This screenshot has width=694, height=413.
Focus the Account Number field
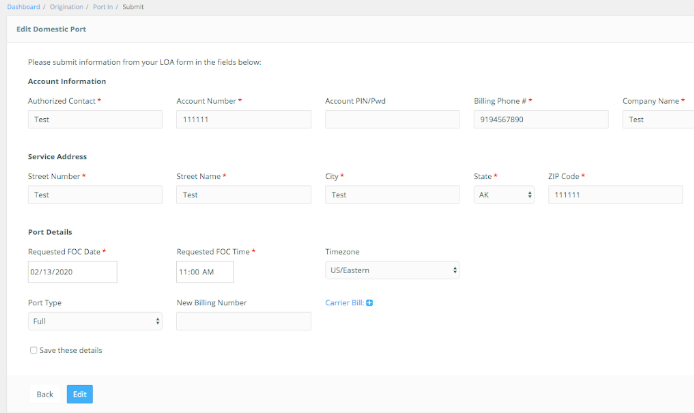(244, 120)
